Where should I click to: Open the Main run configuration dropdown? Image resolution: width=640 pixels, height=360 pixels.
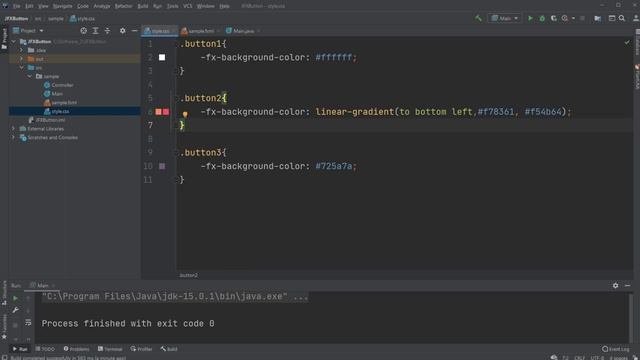505,18
